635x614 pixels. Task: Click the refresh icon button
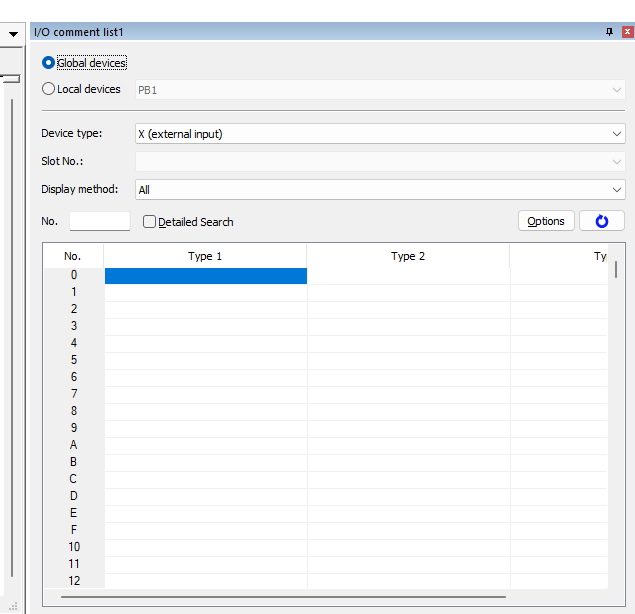tap(601, 221)
